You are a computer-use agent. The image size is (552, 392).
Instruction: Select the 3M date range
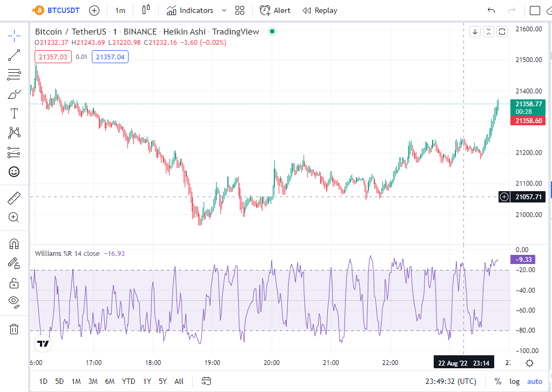pos(93,381)
